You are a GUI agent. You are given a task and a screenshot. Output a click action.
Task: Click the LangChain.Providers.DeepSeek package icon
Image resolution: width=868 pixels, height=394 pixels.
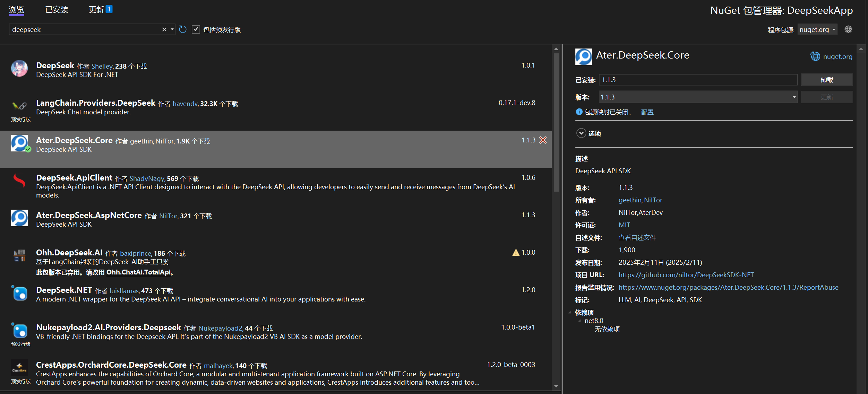(x=19, y=106)
